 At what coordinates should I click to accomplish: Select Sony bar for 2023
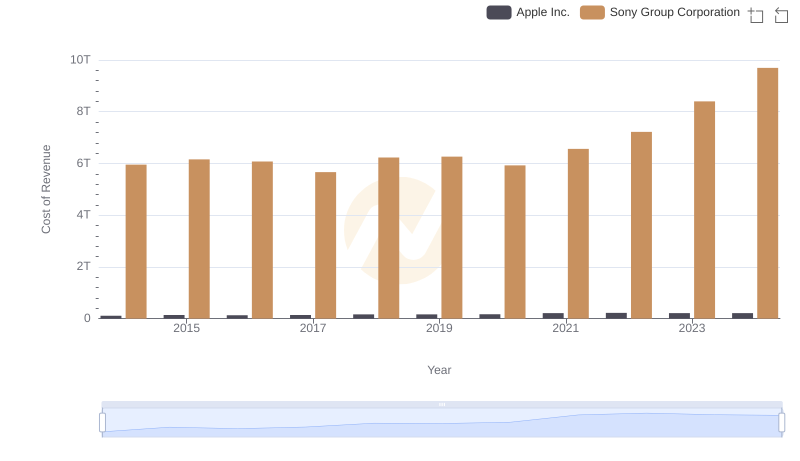click(704, 210)
